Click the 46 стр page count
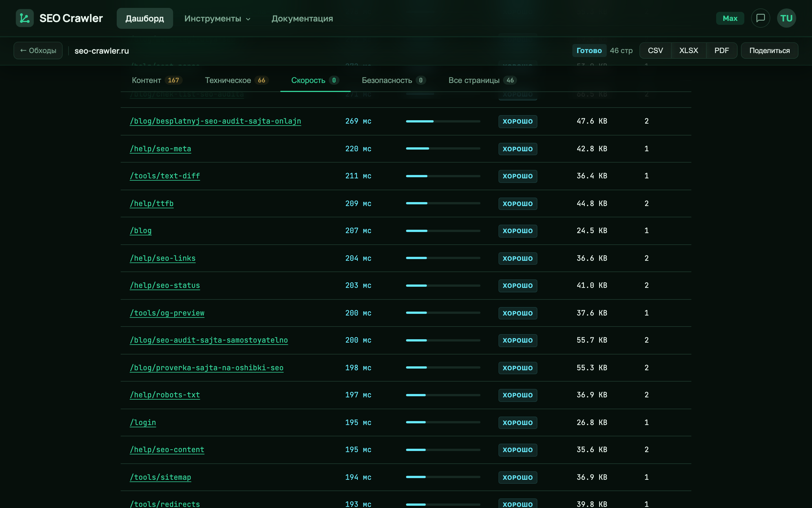Screen dimensions: 812x508 coord(621,51)
